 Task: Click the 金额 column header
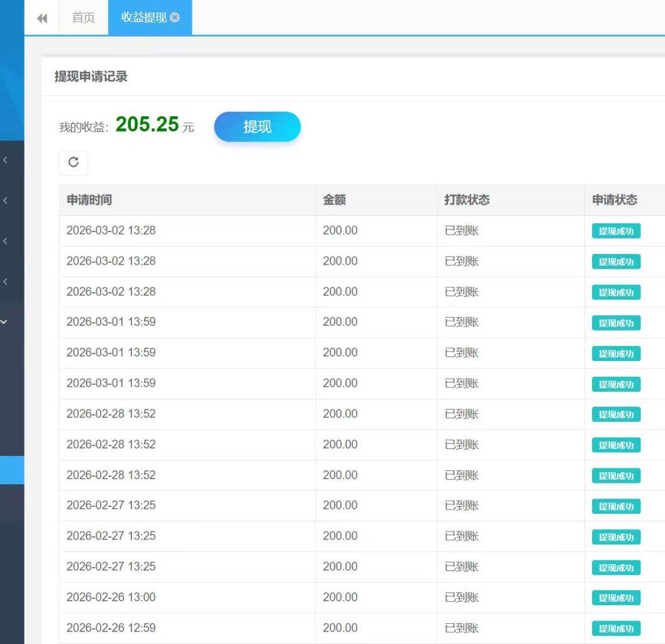point(332,199)
